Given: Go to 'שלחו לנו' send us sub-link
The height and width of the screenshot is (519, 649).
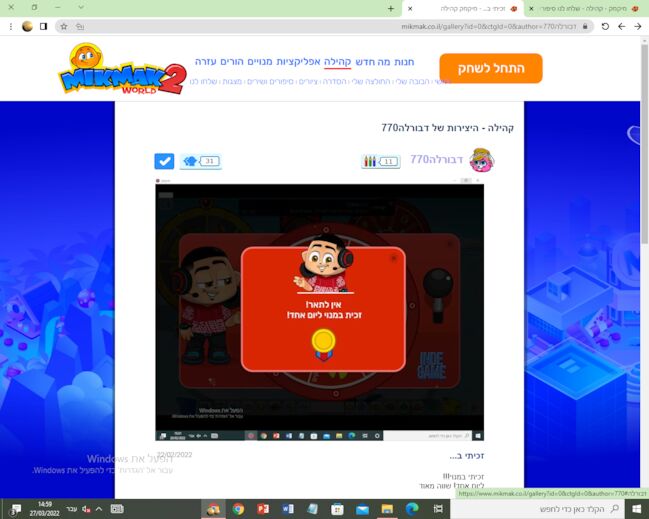Looking at the screenshot, I should [203, 82].
